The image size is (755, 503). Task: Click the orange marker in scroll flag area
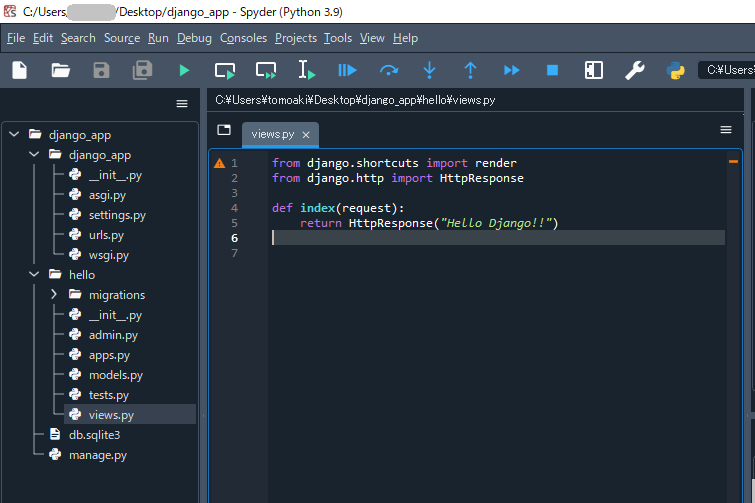(x=733, y=162)
